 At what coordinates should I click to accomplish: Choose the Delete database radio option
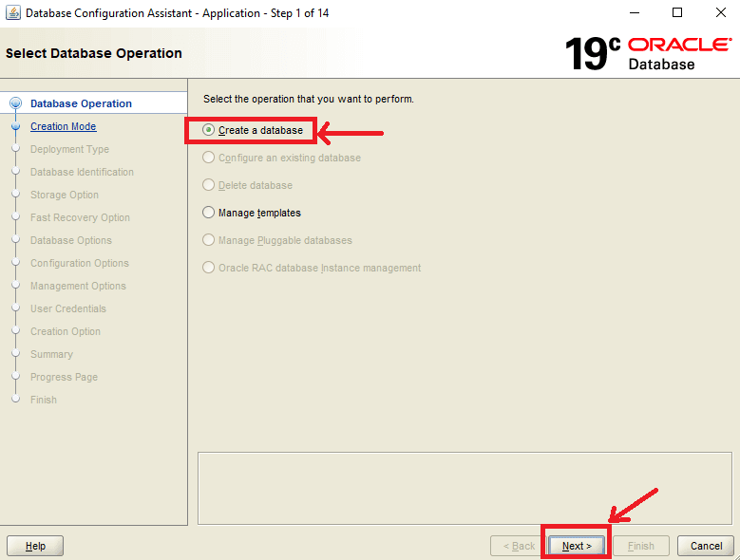pyautogui.click(x=209, y=185)
